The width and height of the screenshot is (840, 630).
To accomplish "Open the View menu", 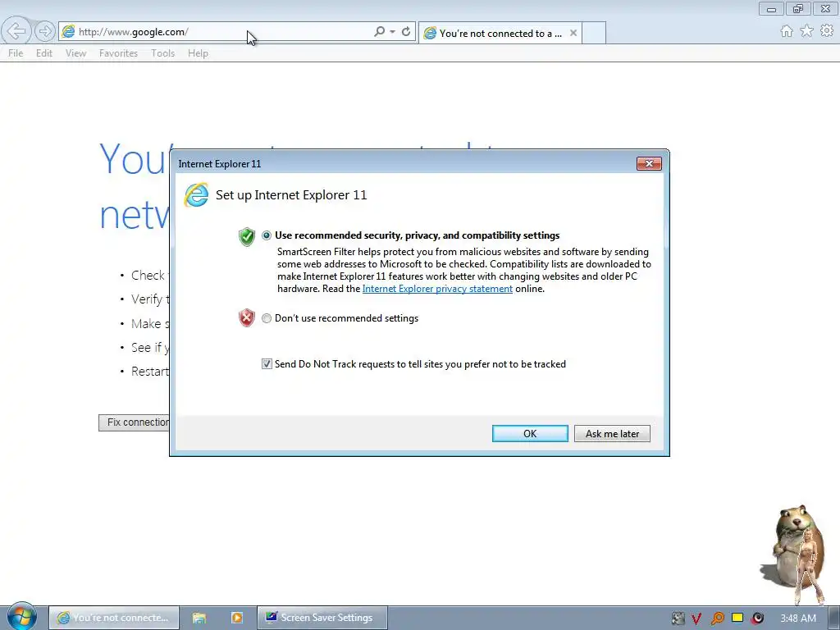I will tap(75, 53).
